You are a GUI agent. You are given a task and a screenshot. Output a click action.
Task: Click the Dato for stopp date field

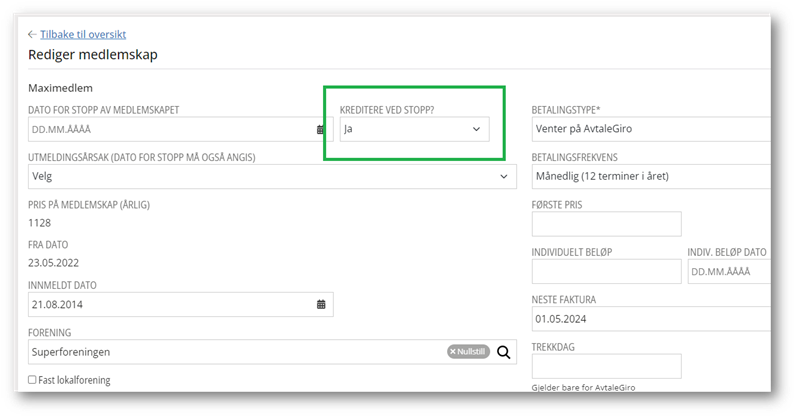click(170, 130)
